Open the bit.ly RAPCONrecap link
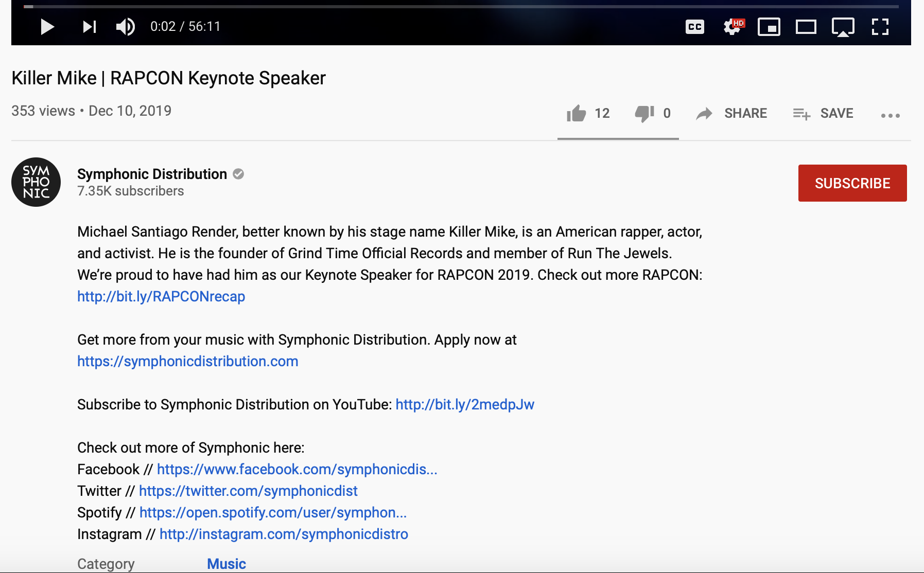This screenshot has height=573, width=924. point(161,297)
